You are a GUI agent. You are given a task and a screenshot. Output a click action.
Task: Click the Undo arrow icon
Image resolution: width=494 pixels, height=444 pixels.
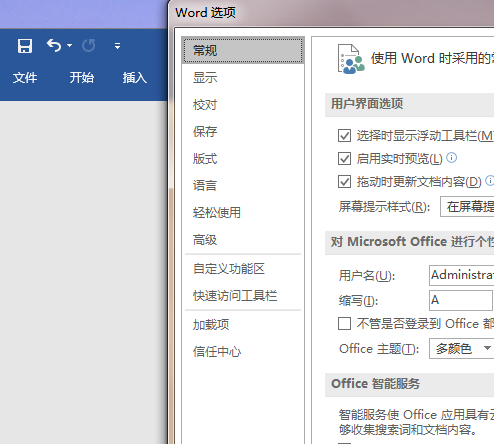(54, 45)
